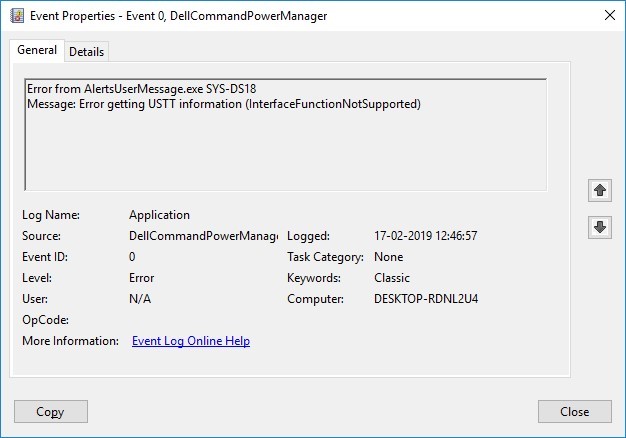Click the Log Name value 'Application'
Viewport: 626px width, 438px height.
tap(159, 215)
